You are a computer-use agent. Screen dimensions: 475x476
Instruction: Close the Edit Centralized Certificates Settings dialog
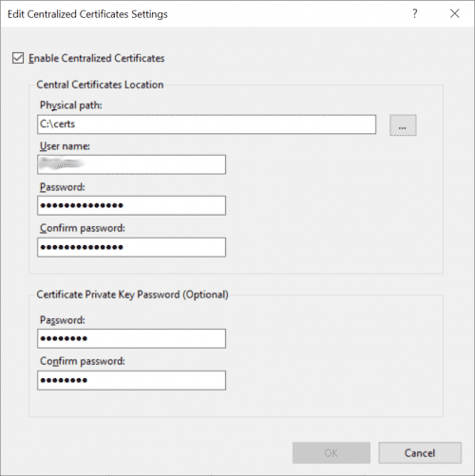[454, 13]
